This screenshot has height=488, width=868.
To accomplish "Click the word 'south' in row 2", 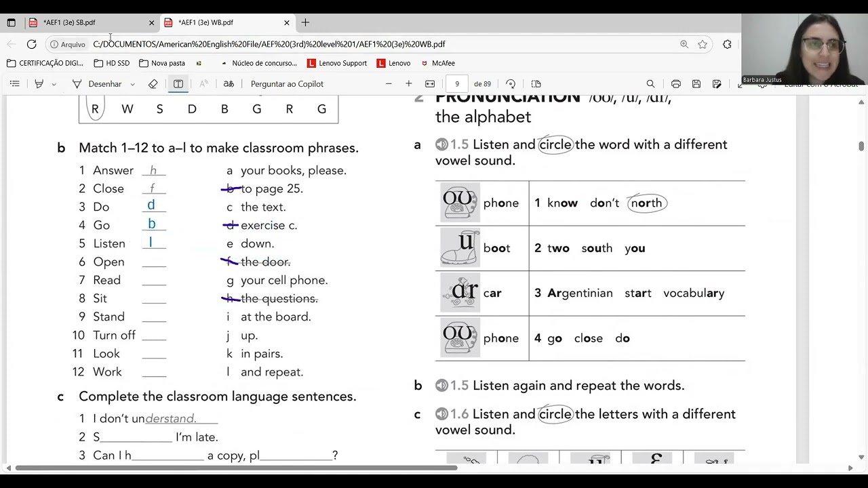I will pos(597,248).
